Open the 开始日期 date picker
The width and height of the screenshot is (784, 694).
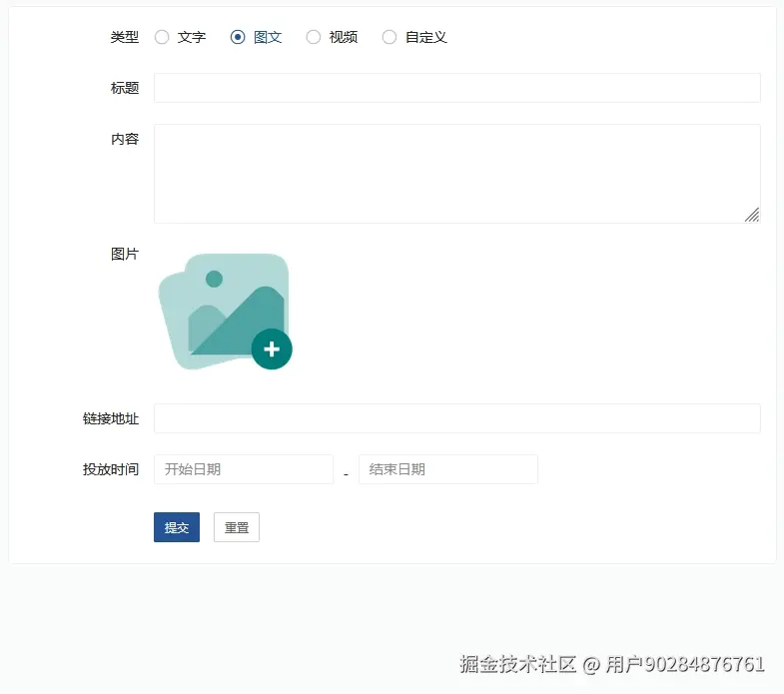tap(244, 469)
